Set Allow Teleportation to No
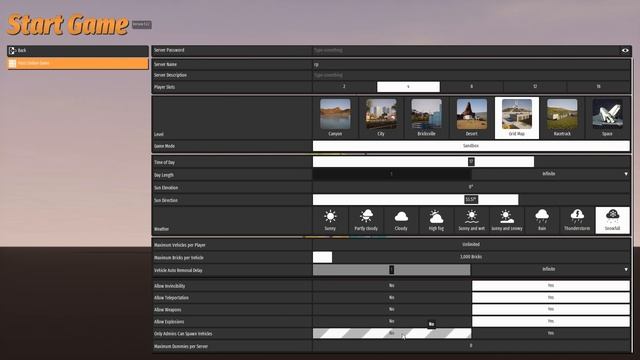Viewport: 640px width, 360px height. click(x=392, y=298)
